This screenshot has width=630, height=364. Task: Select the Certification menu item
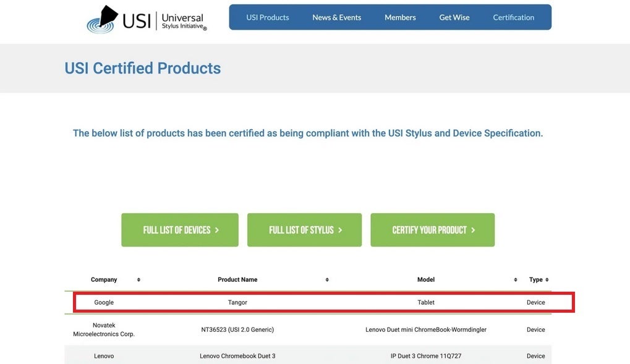(514, 17)
